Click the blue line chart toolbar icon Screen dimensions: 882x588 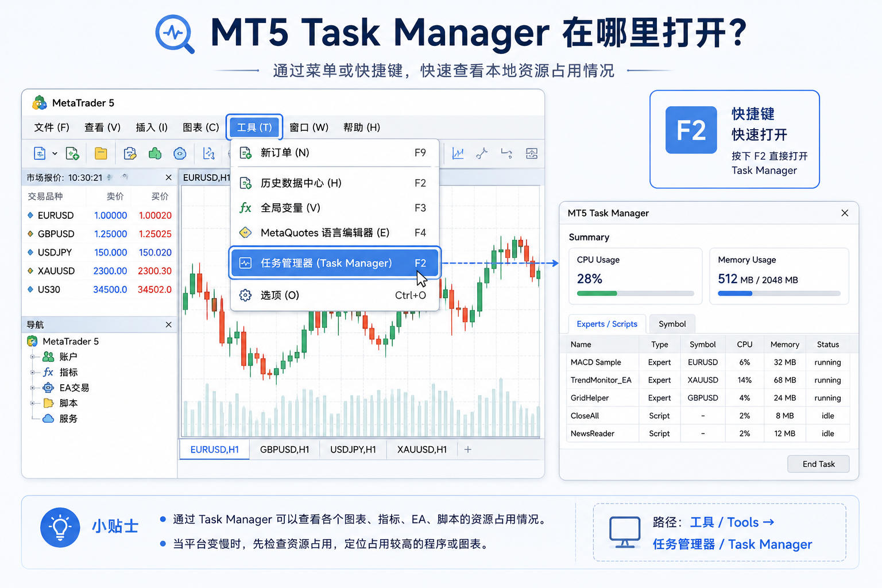point(458,153)
